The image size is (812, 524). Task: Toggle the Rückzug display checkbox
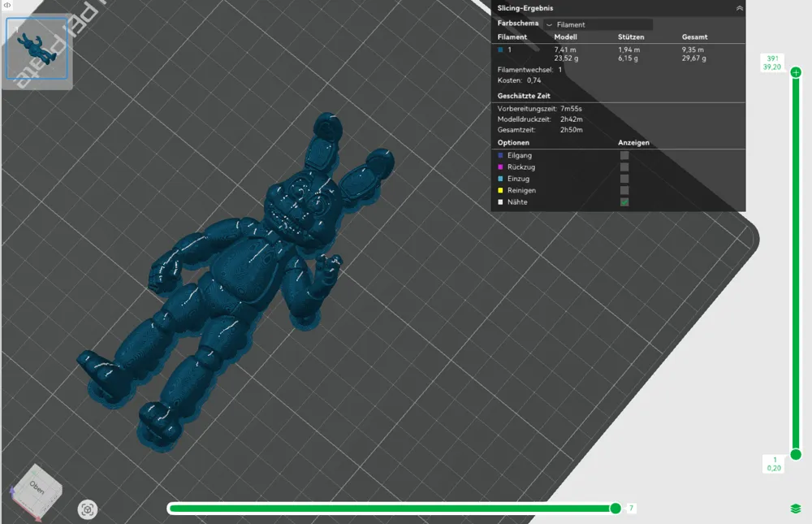click(624, 167)
